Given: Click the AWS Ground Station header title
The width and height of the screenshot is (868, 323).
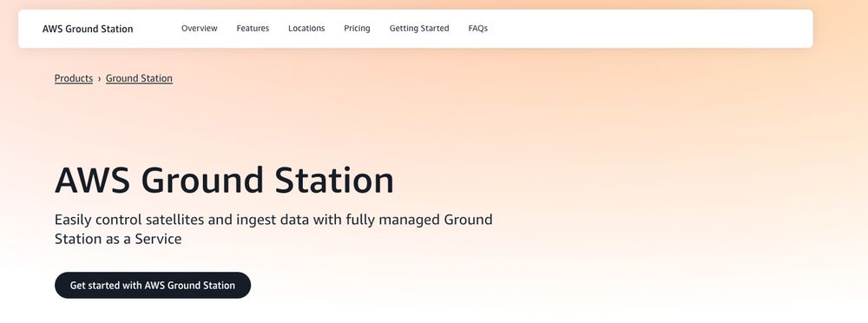Looking at the screenshot, I should pyautogui.click(x=88, y=29).
